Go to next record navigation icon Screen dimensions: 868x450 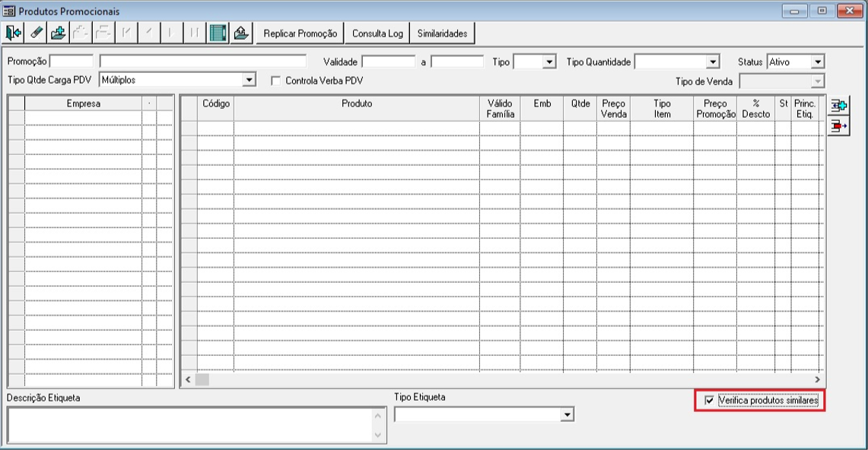172,33
